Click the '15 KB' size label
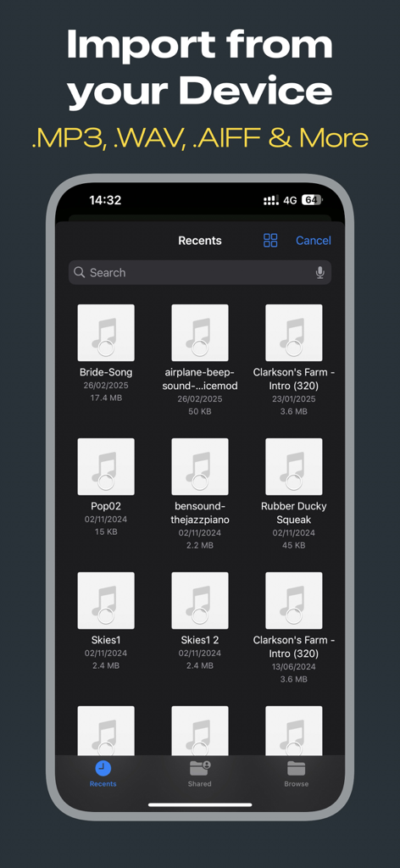The image size is (400, 868). point(106,532)
